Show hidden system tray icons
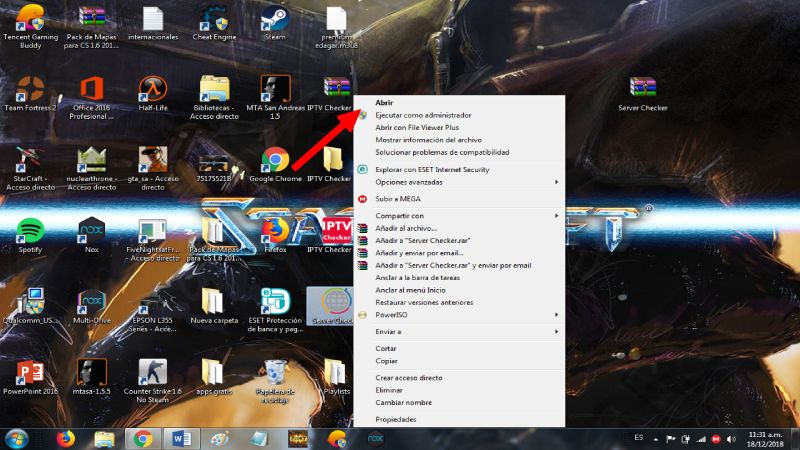Viewport: 800px width, 450px height. point(656,439)
